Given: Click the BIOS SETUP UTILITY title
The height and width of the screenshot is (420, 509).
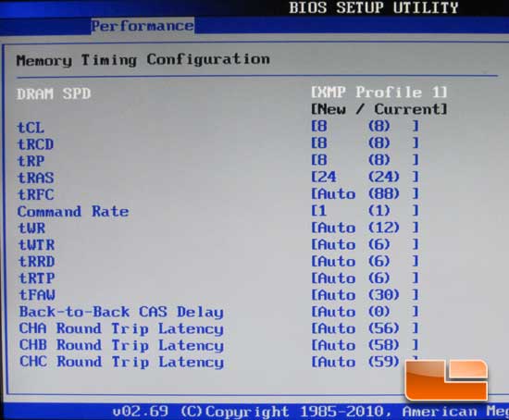Looking at the screenshot, I should click(374, 7).
